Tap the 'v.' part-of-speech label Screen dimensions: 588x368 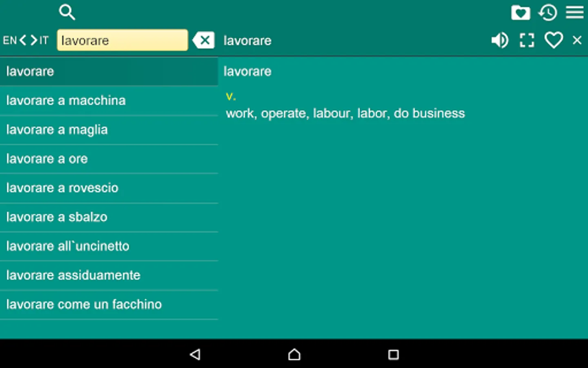point(231,96)
